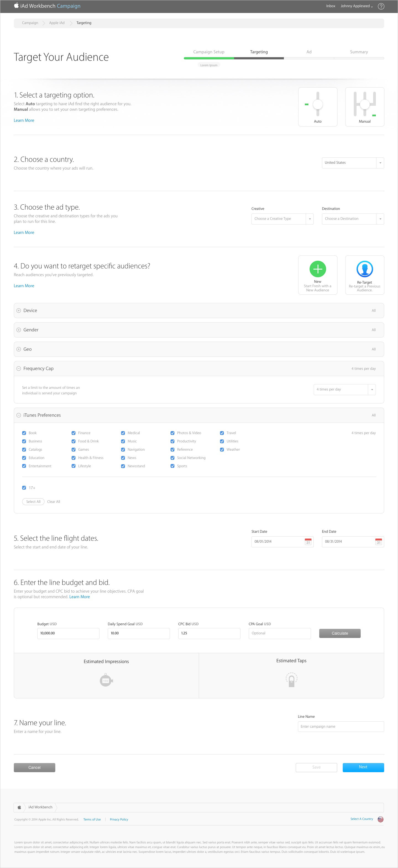Click the green New audience plus icon
398x868 pixels.
[x=317, y=269]
